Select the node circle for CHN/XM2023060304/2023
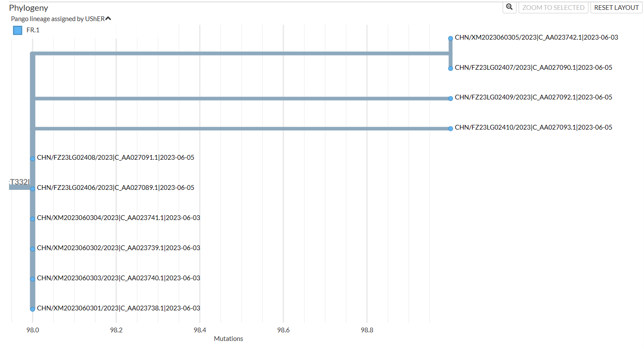The image size is (644, 350). point(32,219)
